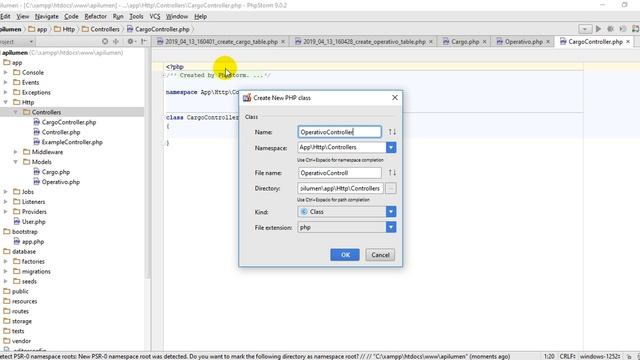Select CargoController.php in project tree
The image size is (640, 360).
click(64, 122)
